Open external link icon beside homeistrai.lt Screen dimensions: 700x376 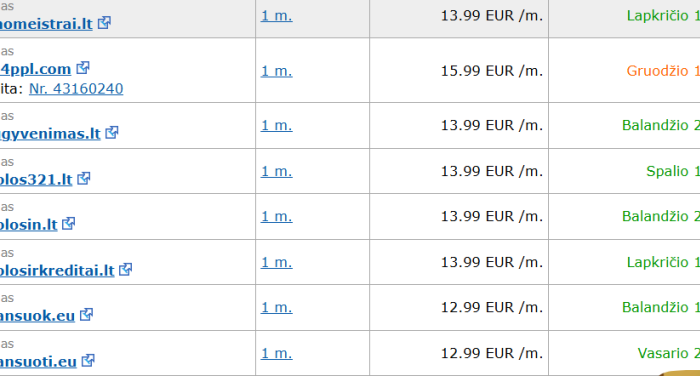tap(104, 22)
